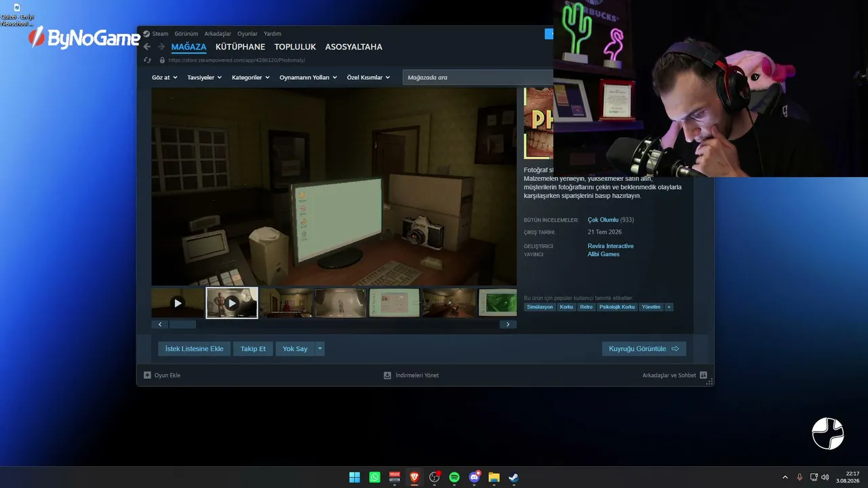The width and height of the screenshot is (868, 488).
Task: Open the Çok Olumlu reviews link
Action: coord(603,220)
